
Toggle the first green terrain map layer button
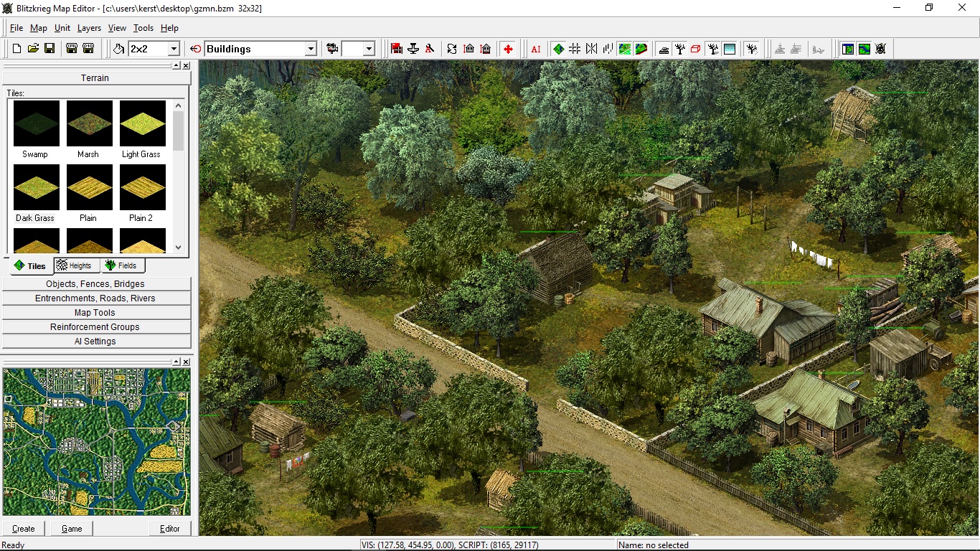point(625,49)
